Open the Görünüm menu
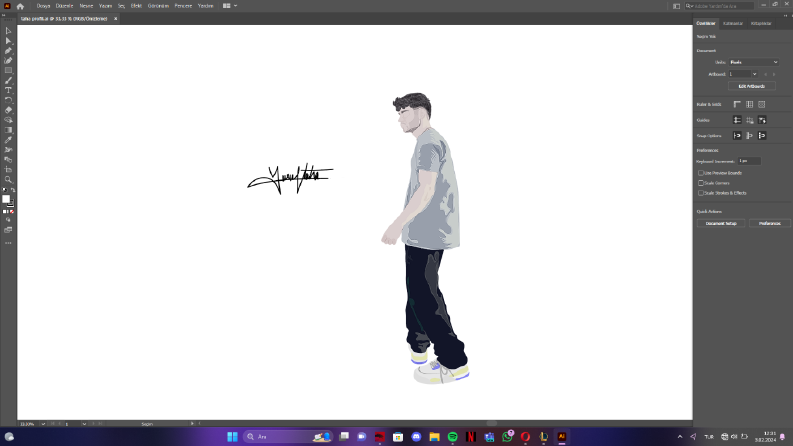This screenshot has width=793, height=446. [x=158, y=6]
